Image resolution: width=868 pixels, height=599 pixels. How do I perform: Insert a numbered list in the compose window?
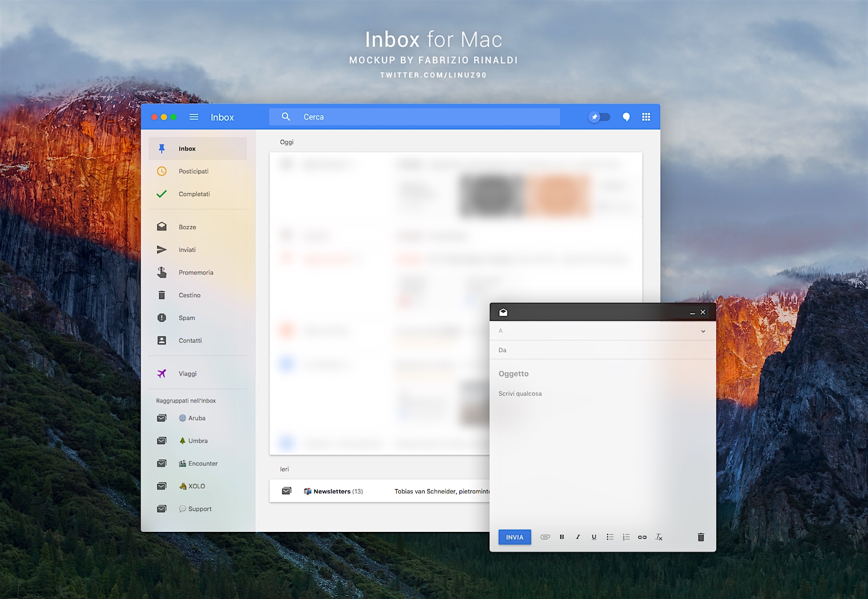626,537
